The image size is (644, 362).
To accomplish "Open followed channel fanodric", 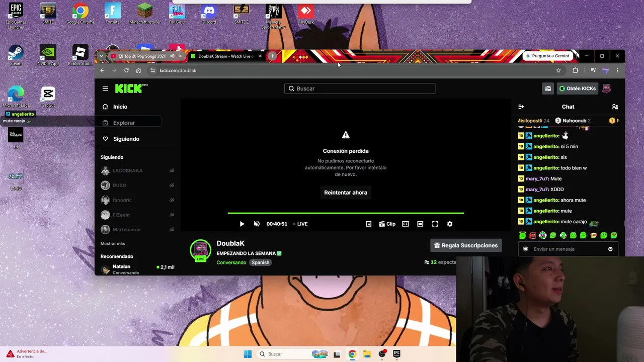I will (x=137, y=200).
